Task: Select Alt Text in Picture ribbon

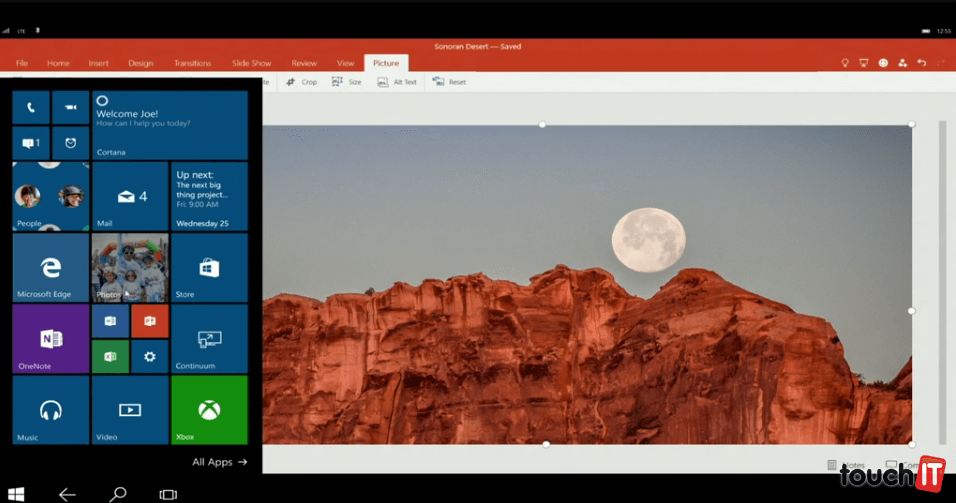Action: tap(397, 82)
